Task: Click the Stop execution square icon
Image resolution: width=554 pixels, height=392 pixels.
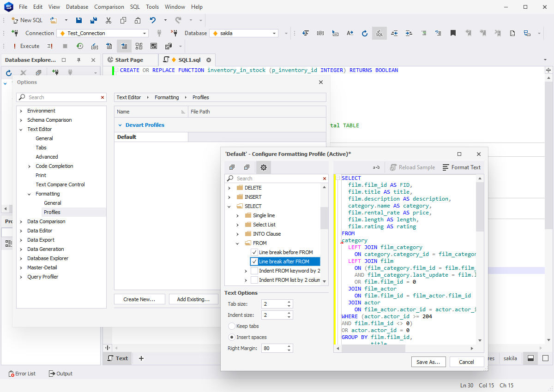Action: pyautogui.click(x=65, y=46)
